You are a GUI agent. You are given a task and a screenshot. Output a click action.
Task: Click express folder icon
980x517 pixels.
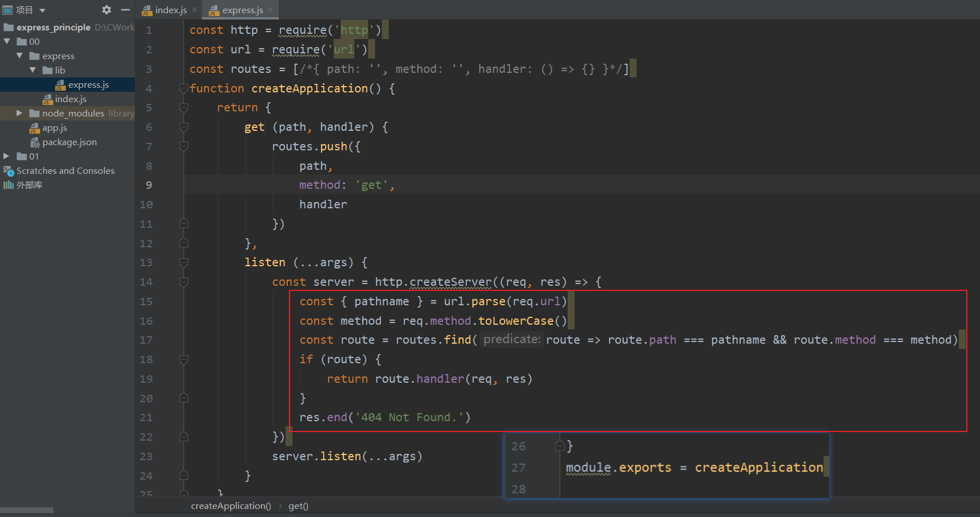(34, 56)
